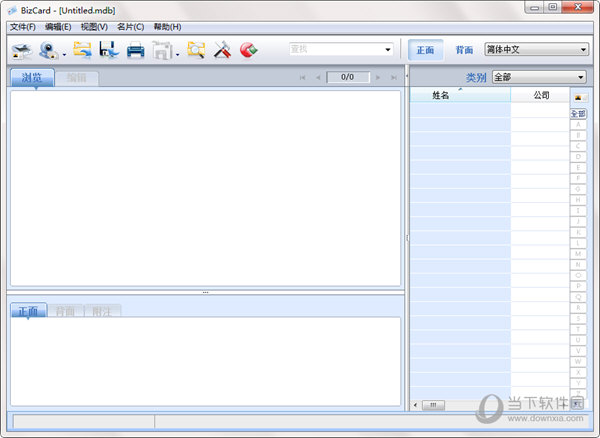
Task: Click the vertical pane splitter handle
Action: [407, 238]
